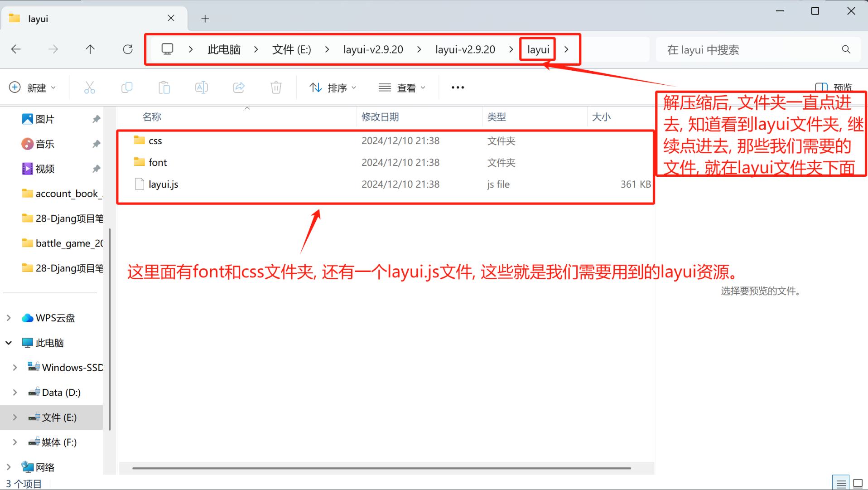The image size is (868, 490).
Task: Expand the 媒体 (F:) drive node
Action: tap(15, 442)
